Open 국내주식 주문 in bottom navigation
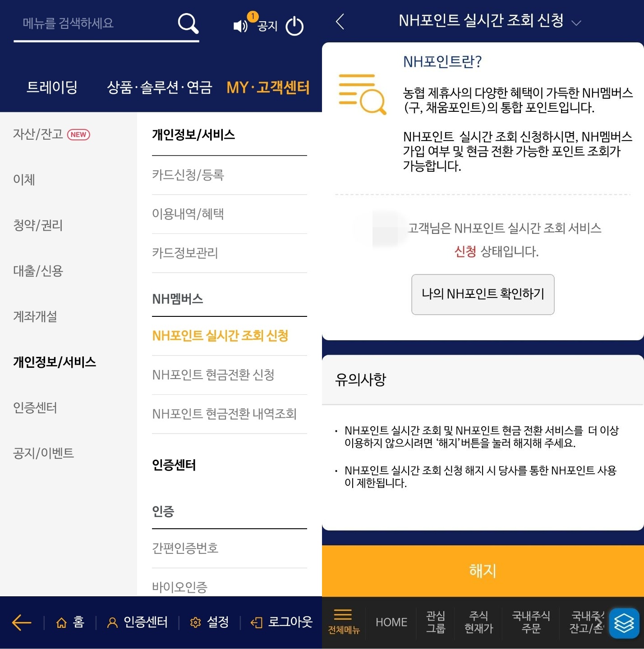 (x=531, y=622)
